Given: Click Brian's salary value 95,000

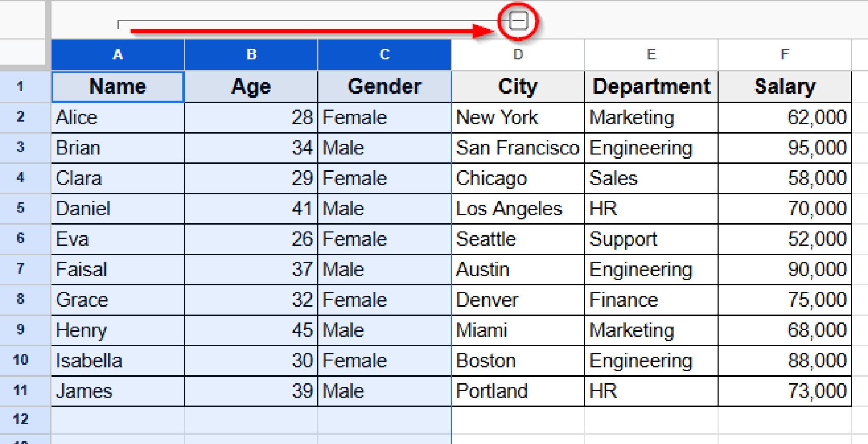Looking at the screenshot, I should pos(785,148).
